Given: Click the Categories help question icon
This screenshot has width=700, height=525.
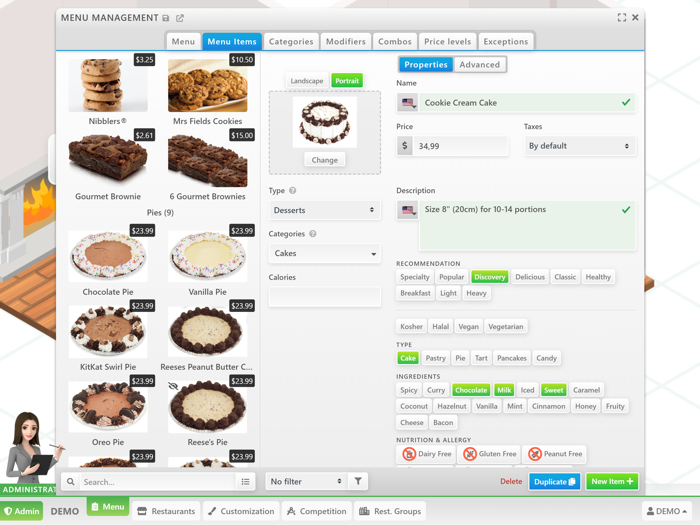Looking at the screenshot, I should point(312,233).
